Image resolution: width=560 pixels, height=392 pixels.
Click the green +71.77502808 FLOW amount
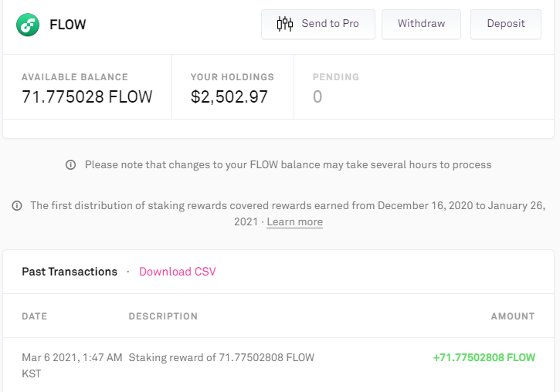click(x=484, y=358)
